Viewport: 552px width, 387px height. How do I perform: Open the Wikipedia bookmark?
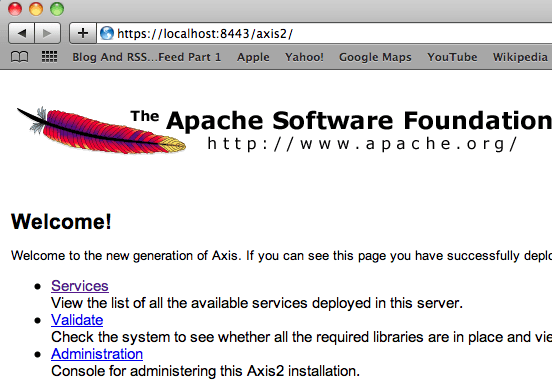520,57
